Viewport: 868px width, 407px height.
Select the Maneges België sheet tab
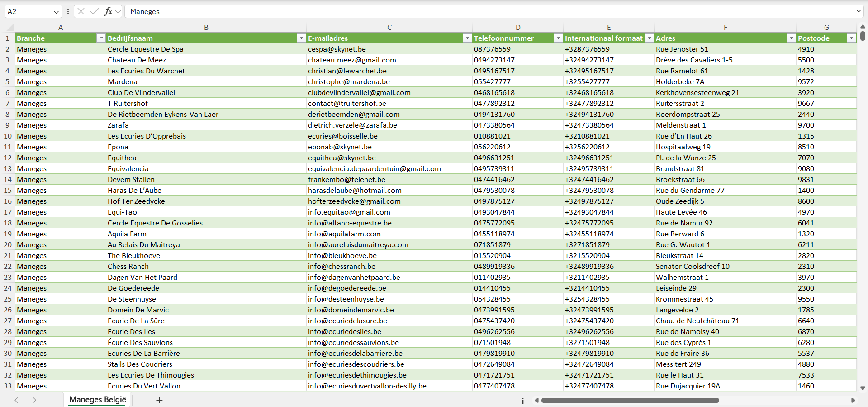click(x=98, y=400)
